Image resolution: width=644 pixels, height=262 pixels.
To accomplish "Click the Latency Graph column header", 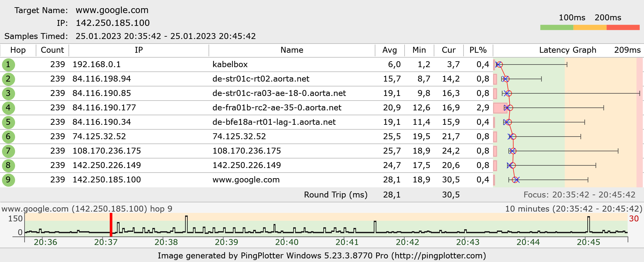I will tap(568, 50).
